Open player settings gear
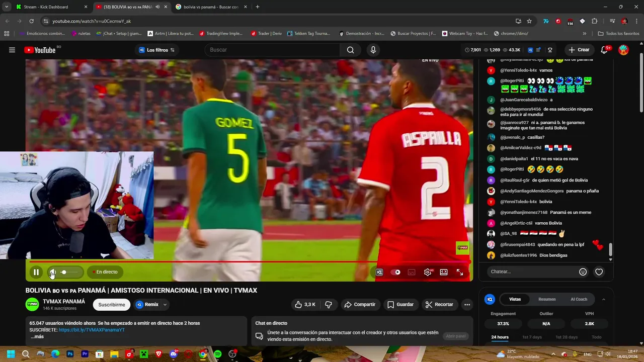644x362 pixels. [x=428, y=272]
